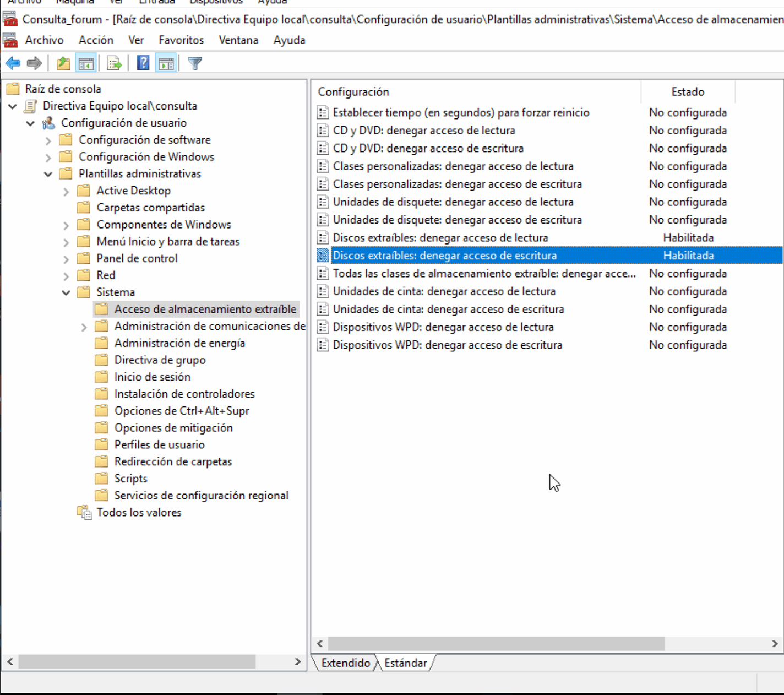
Task: Expand Menú Inicio y barra de tareas node
Action: point(66,242)
